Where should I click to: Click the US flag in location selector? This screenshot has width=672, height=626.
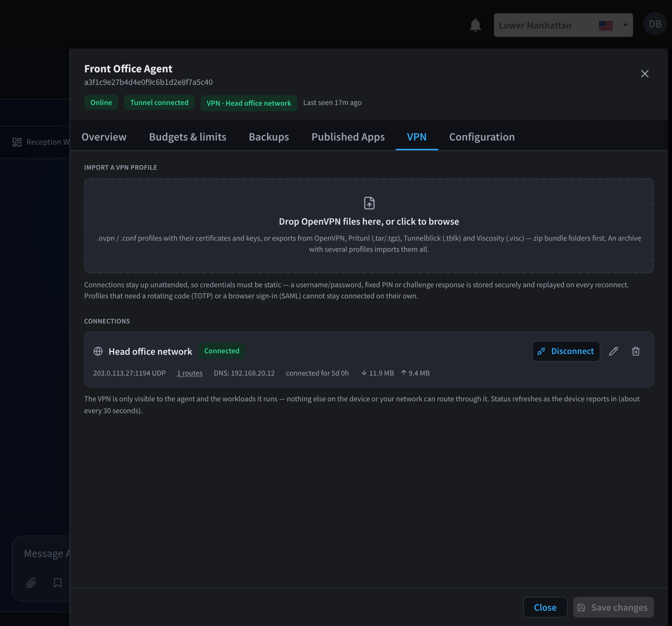tap(606, 25)
